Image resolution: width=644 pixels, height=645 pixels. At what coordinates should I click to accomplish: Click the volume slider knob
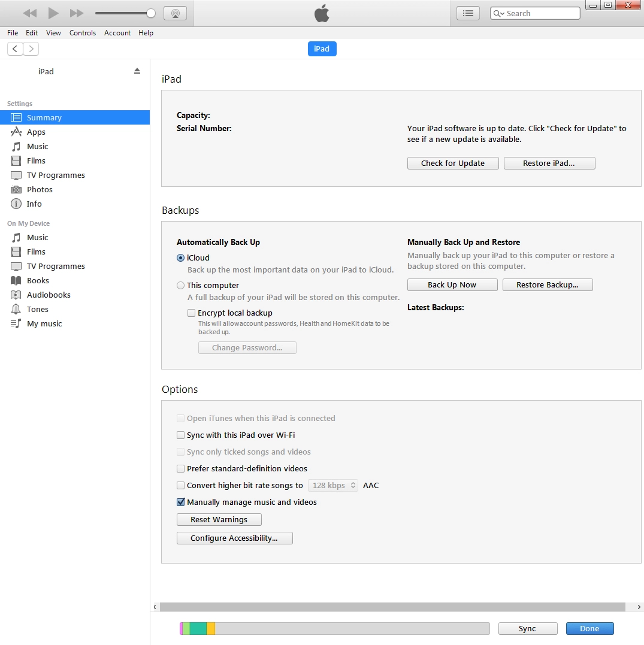pyautogui.click(x=151, y=13)
